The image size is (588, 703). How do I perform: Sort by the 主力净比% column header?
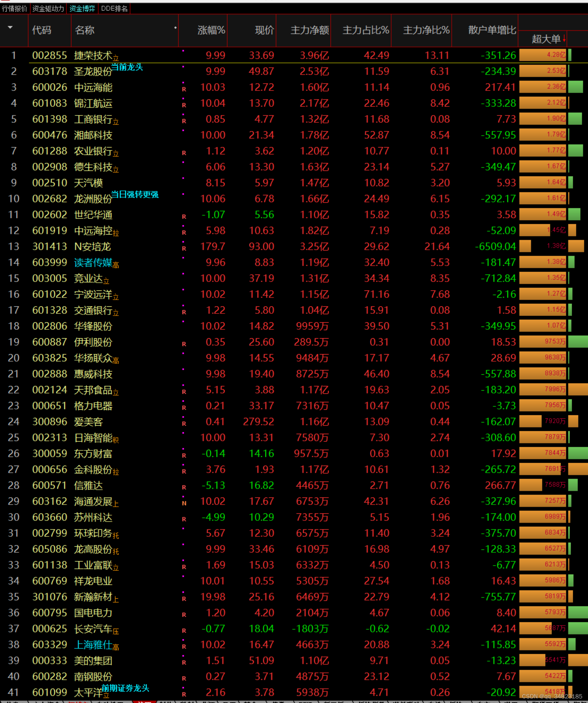point(426,30)
